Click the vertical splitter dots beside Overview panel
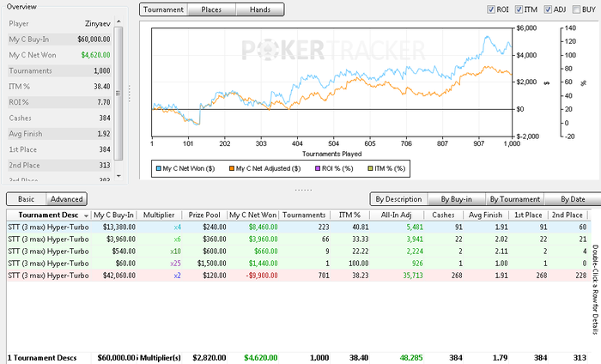This screenshot has height=364, width=601. (130, 93)
